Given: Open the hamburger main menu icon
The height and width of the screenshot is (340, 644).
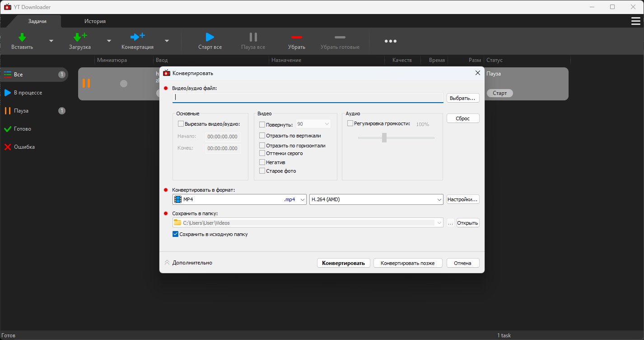Looking at the screenshot, I should [x=635, y=21].
